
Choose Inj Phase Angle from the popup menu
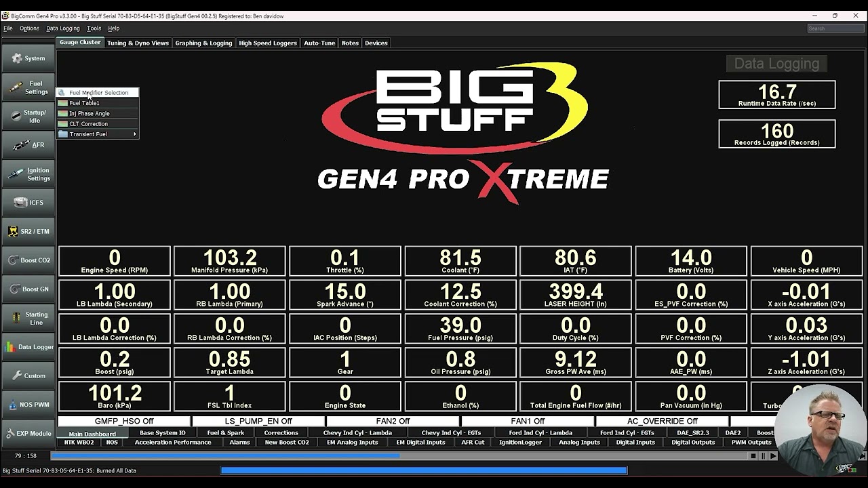point(98,113)
